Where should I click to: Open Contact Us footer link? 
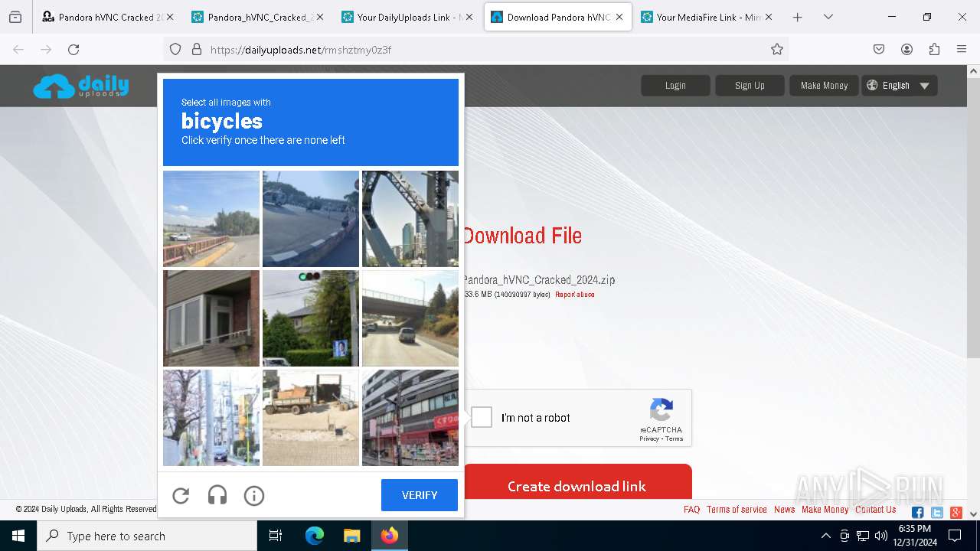pyautogui.click(x=876, y=510)
